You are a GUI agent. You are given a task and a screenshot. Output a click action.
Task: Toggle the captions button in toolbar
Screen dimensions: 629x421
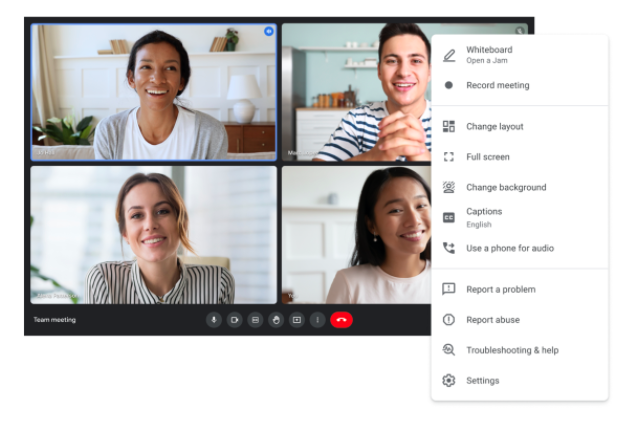tap(255, 320)
